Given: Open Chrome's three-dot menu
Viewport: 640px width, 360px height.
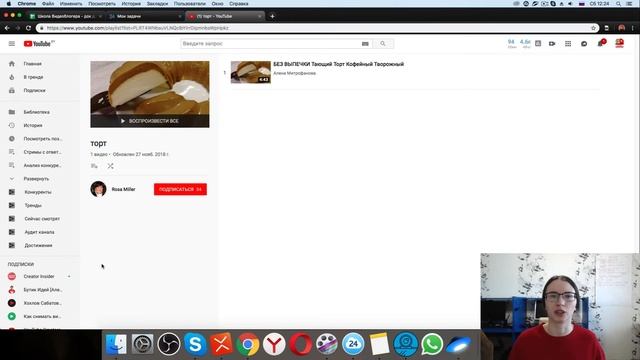Looking at the screenshot, I should point(633,28).
